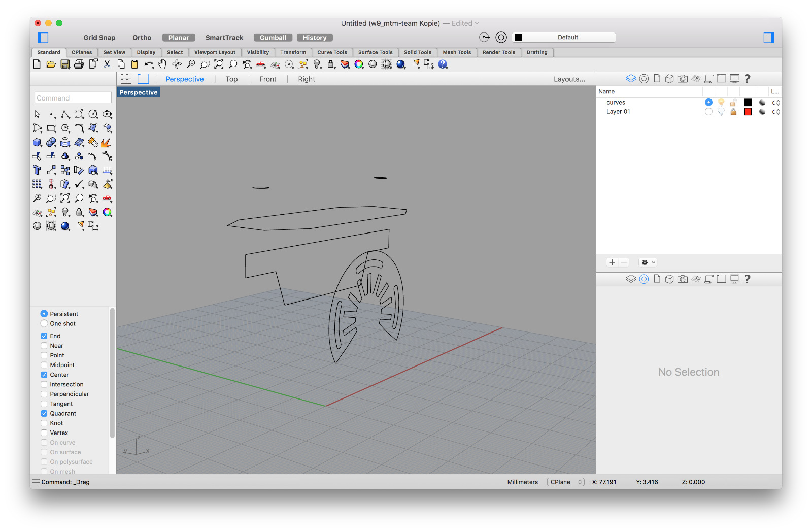Viewport: 812px width, 532px height.
Task: Click the New document icon in the toolbar
Action: click(37, 64)
